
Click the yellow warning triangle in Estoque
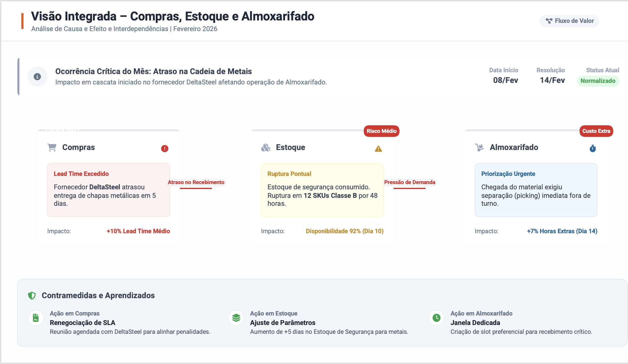[378, 148]
